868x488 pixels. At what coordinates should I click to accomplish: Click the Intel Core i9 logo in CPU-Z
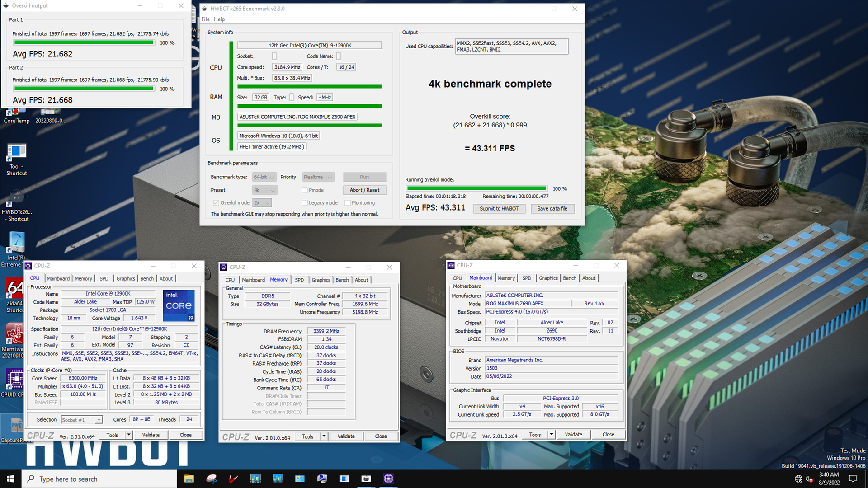179,305
